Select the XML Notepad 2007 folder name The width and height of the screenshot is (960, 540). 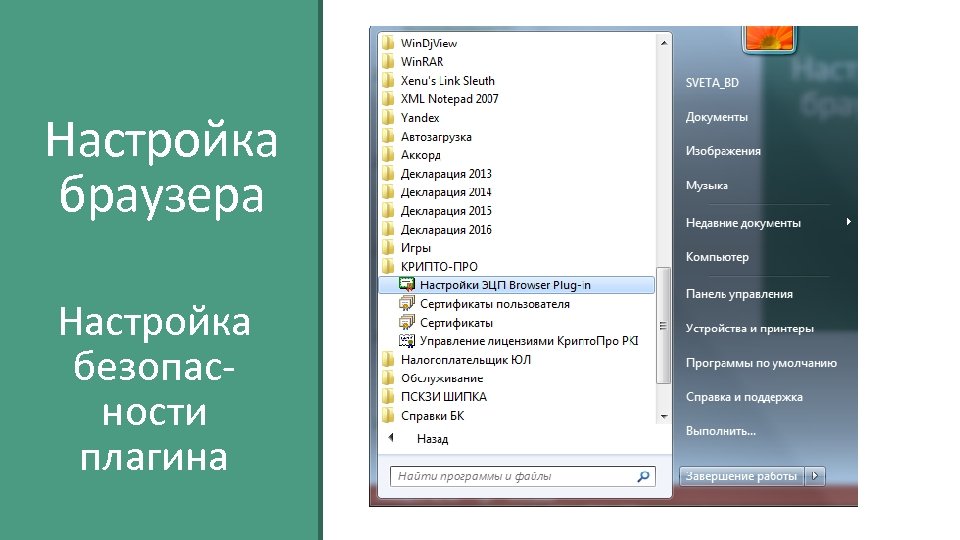point(449,99)
